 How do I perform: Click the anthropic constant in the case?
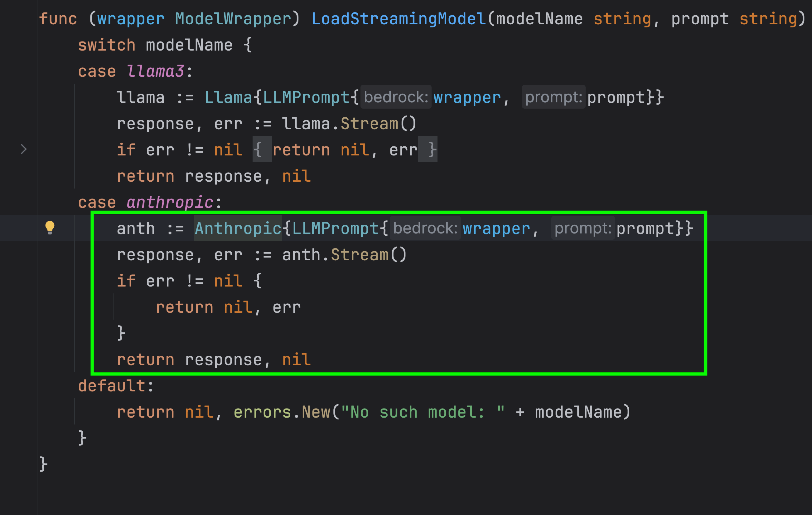pos(170,202)
